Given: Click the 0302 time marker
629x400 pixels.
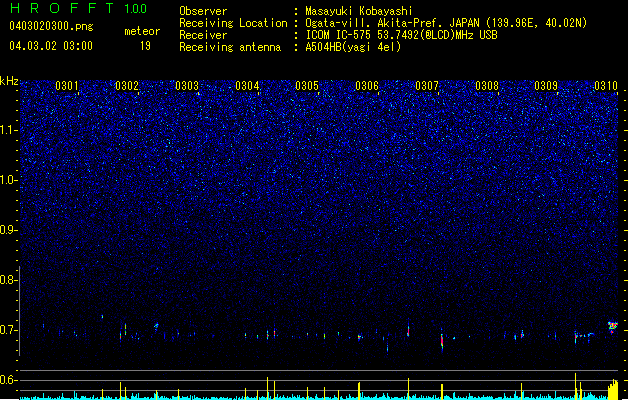Looking at the screenshot, I should click(x=127, y=86).
